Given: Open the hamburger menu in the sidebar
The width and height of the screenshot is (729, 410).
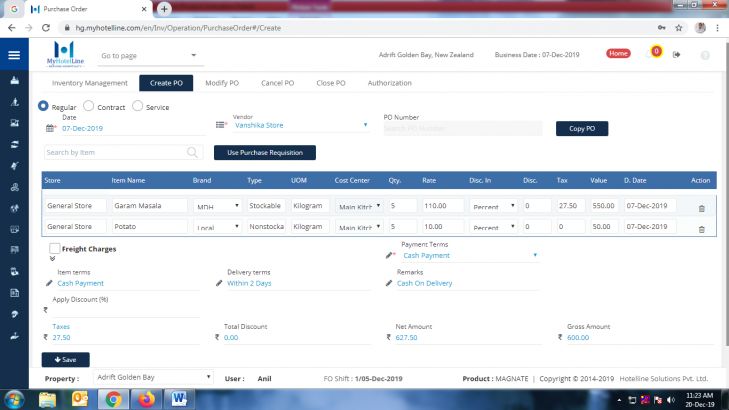Looking at the screenshot, I should click(x=14, y=55).
